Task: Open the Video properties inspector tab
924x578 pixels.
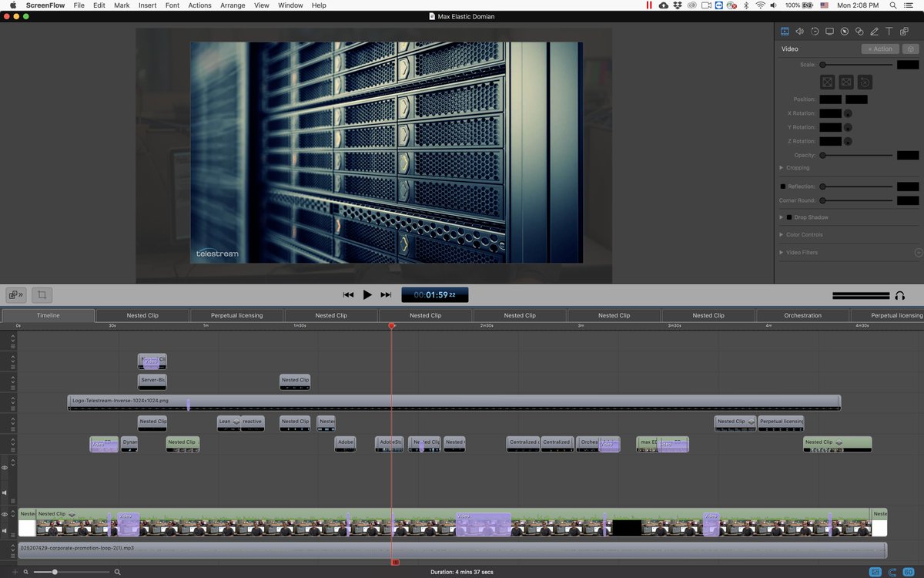Action: (x=785, y=32)
